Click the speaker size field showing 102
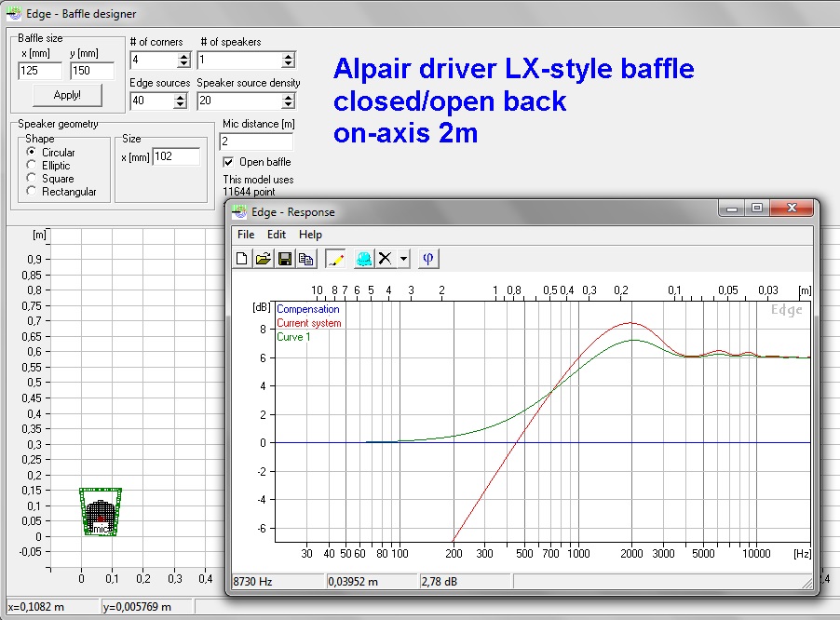The height and width of the screenshot is (620, 840). point(176,156)
